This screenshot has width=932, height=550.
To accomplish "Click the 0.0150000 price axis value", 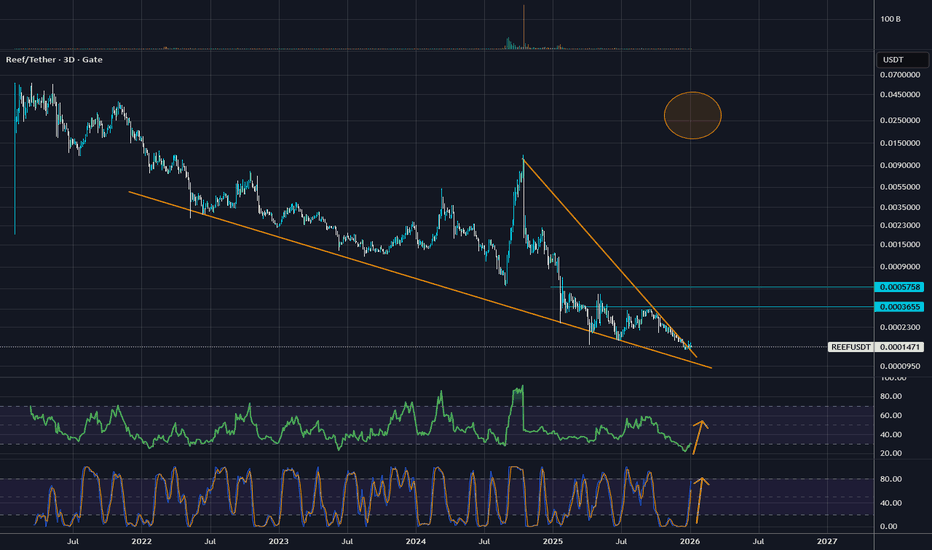I will 900,143.
